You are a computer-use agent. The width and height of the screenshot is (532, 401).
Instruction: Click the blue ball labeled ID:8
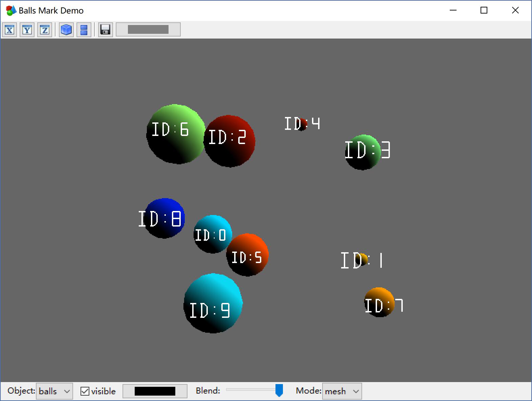(164, 218)
